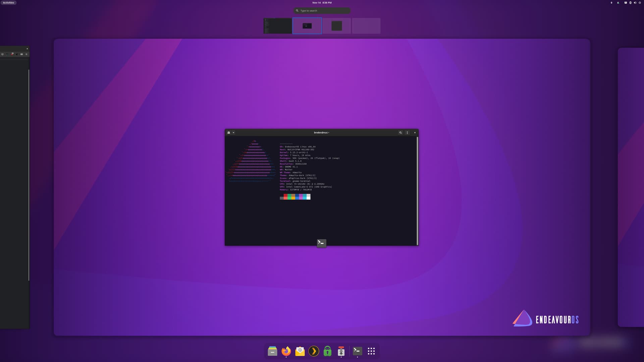Open the green padlock VPN app
Image resolution: width=644 pixels, height=362 pixels.
327,351
